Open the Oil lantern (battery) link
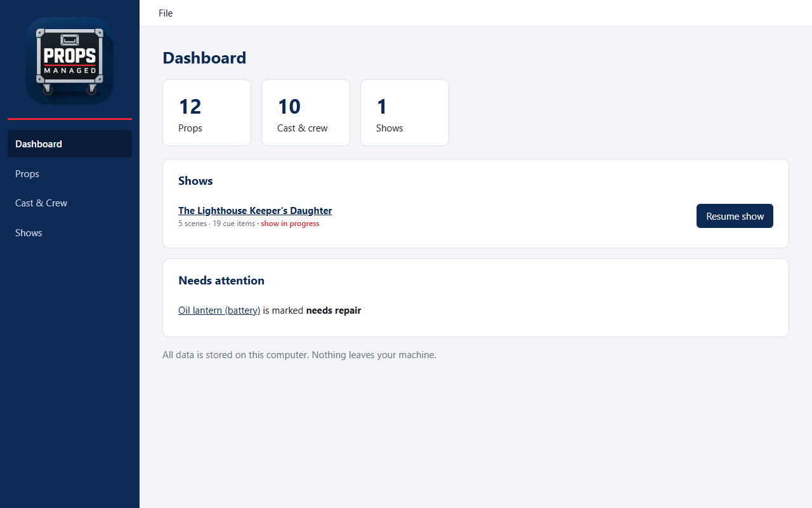812x508 pixels. coord(219,311)
